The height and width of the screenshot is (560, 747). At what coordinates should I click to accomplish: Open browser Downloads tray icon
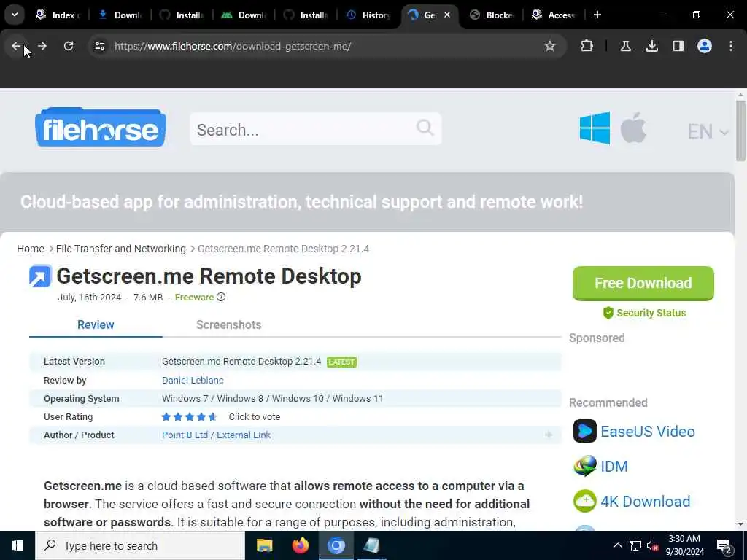click(651, 46)
